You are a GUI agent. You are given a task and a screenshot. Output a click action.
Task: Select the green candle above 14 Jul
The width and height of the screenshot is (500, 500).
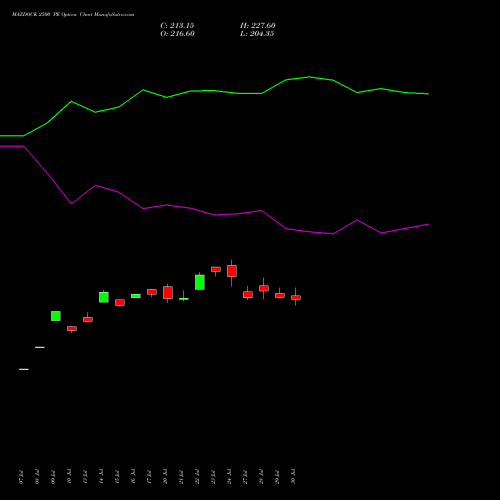point(104,297)
